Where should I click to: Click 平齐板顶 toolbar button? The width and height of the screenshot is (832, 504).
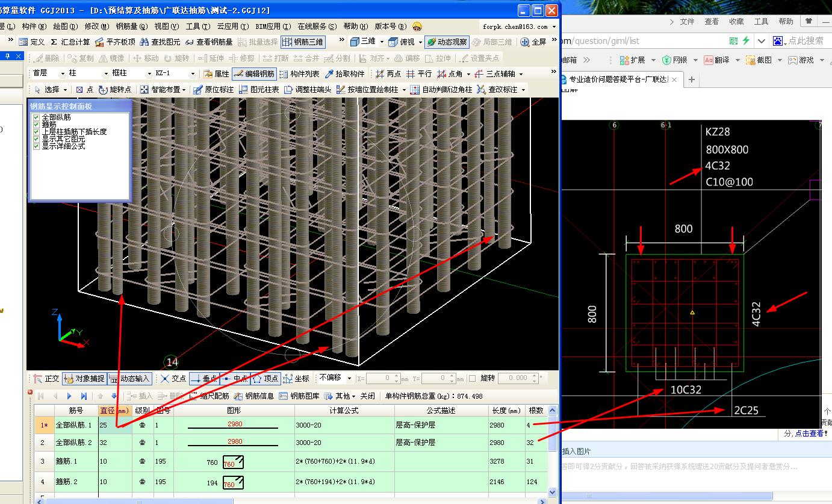click(116, 42)
